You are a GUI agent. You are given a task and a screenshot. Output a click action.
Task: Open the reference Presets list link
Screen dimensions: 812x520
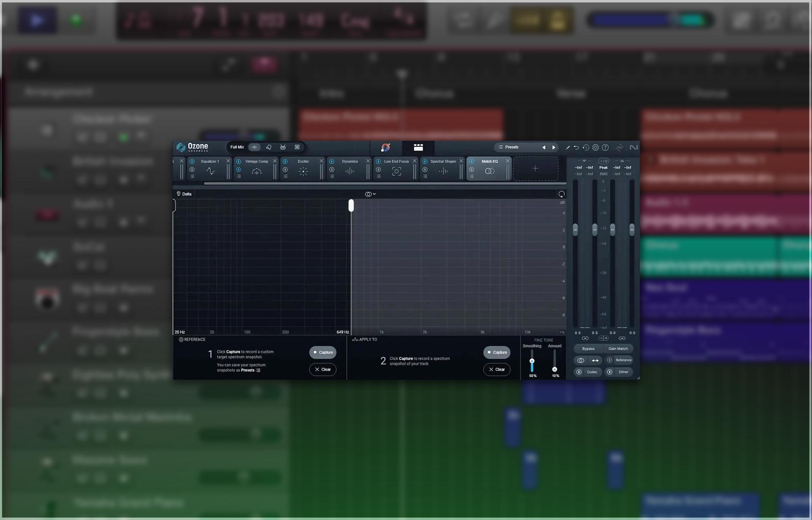250,370
